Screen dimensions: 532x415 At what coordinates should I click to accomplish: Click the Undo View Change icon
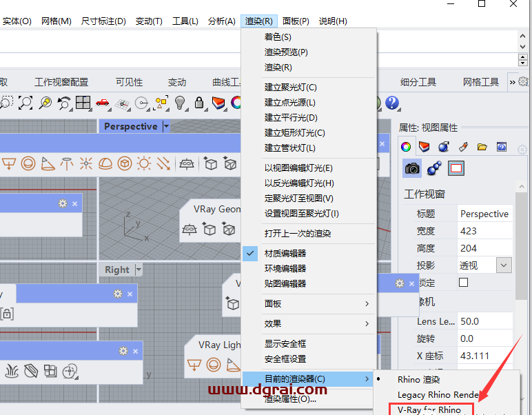point(64,103)
